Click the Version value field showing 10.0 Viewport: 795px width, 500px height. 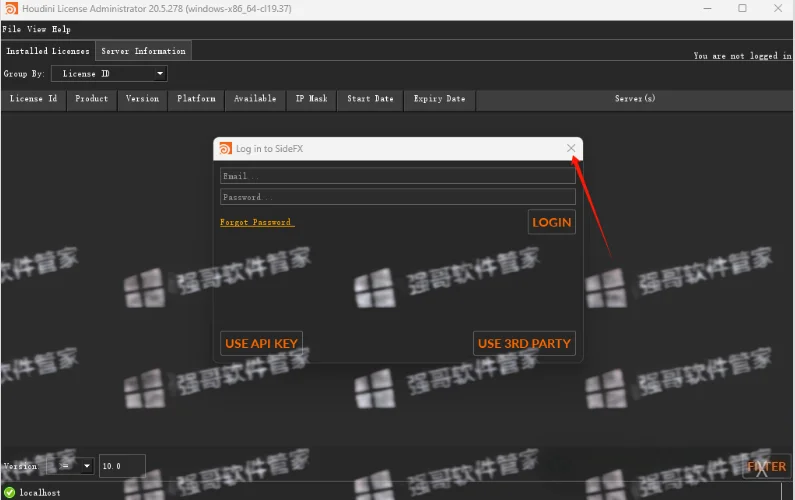(x=122, y=466)
